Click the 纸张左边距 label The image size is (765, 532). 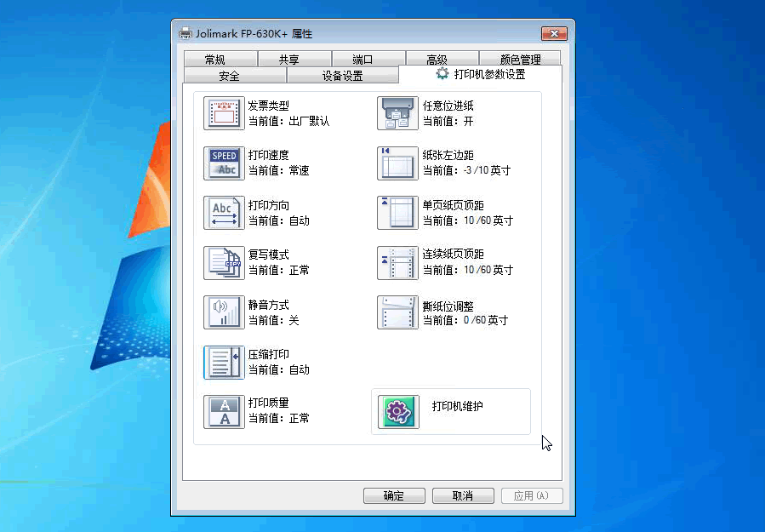coord(448,155)
